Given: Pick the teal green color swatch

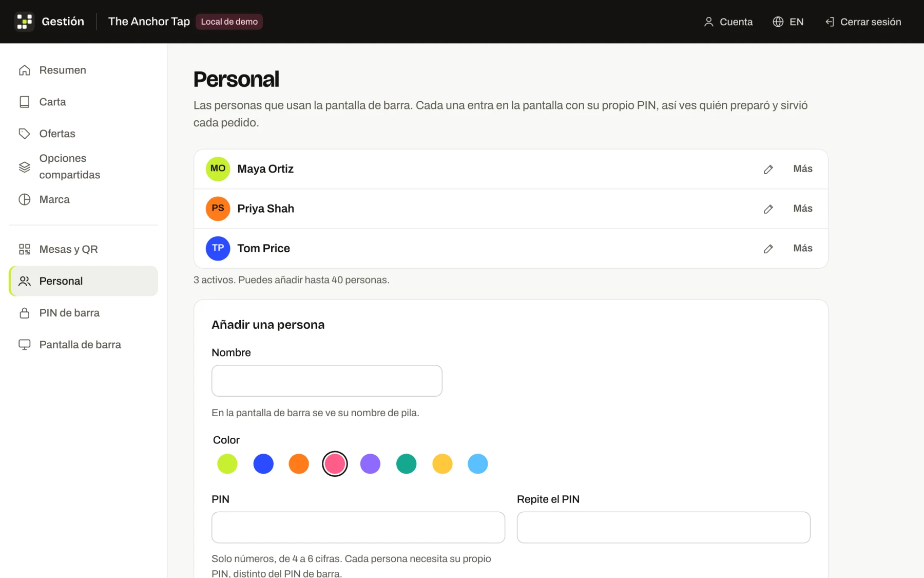Looking at the screenshot, I should (406, 464).
